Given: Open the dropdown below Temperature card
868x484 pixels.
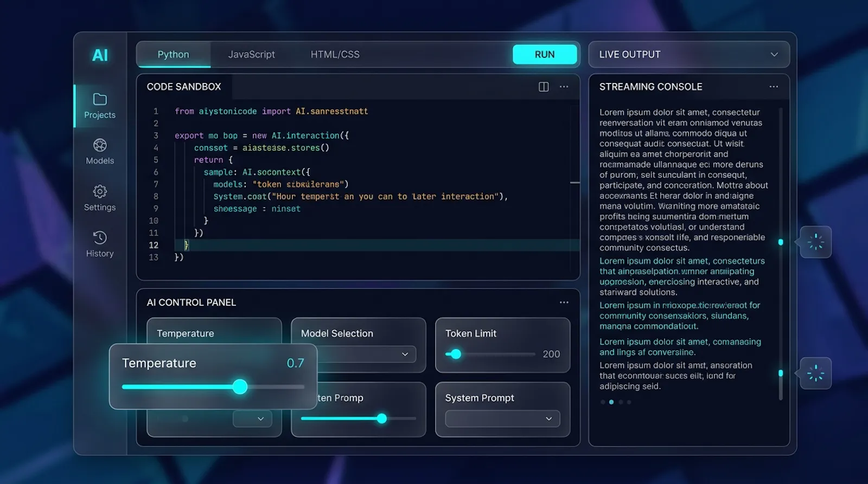Looking at the screenshot, I should tap(252, 418).
